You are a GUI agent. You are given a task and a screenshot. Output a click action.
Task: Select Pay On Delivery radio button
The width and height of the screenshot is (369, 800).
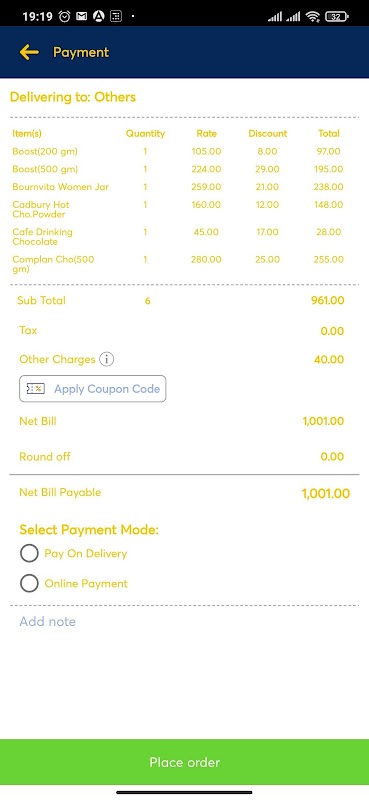click(x=29, y=554)
